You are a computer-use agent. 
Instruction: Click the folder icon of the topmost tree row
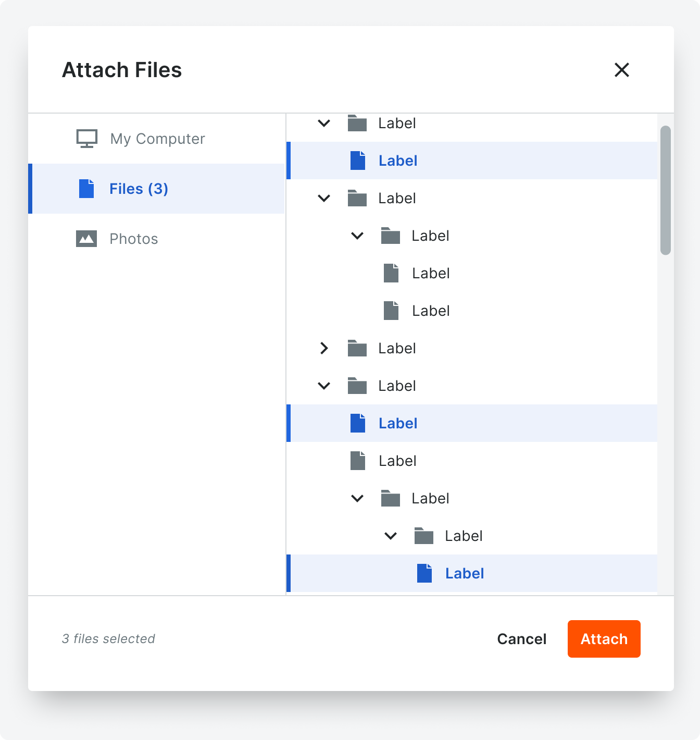(357, 123)
